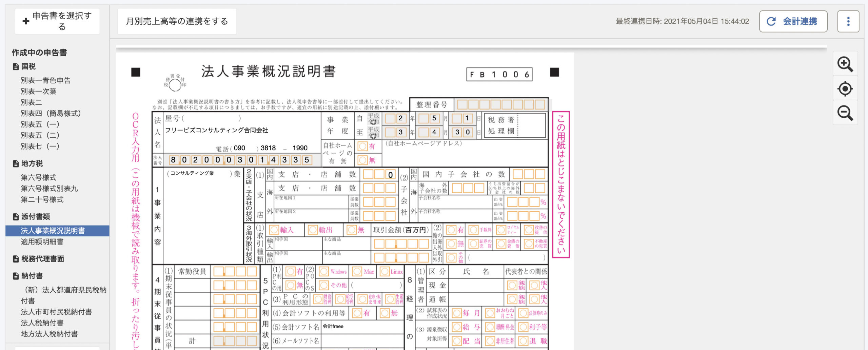Click the 法人番号 first digit box
Image resolution: width=868 pixels, height=350 pixels.
pyautogui.click(x=173, y=160)
